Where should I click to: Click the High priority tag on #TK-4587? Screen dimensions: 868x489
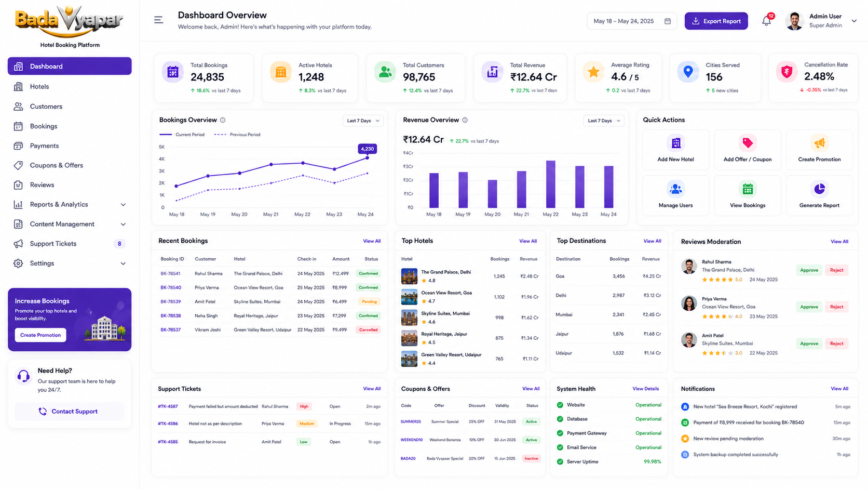304,407
